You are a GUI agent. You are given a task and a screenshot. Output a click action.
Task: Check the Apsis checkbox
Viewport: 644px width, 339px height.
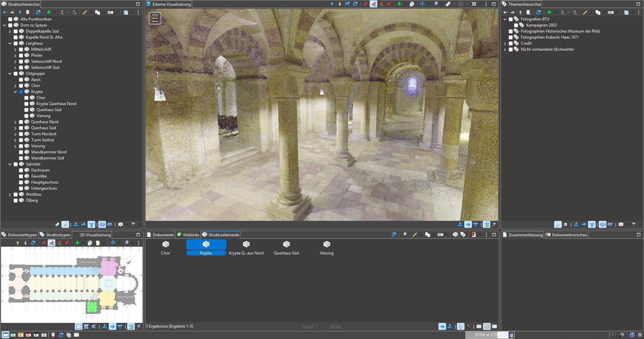tap(21, 80)
